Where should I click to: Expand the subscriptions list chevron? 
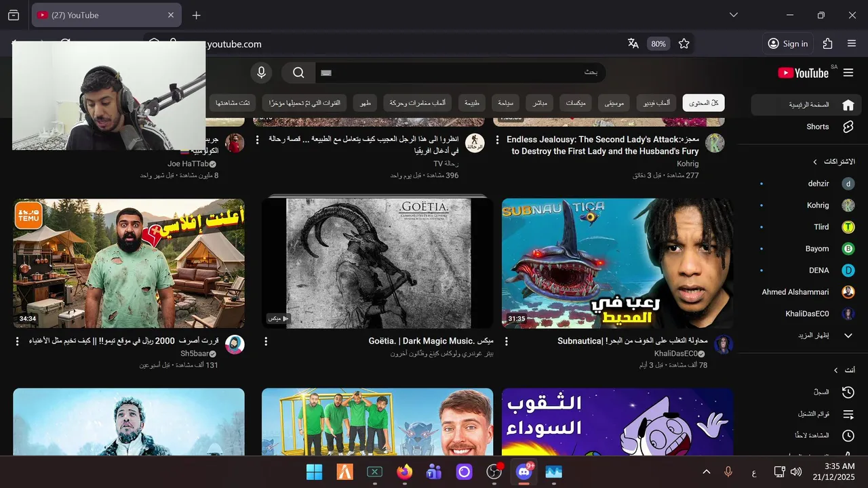point(815,162)
